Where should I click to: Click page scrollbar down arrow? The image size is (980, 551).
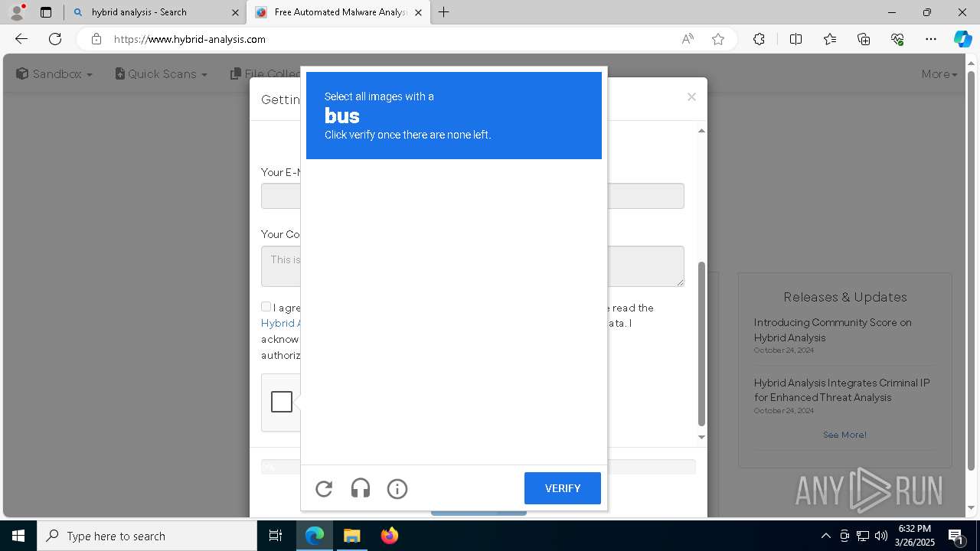point(972,508)
